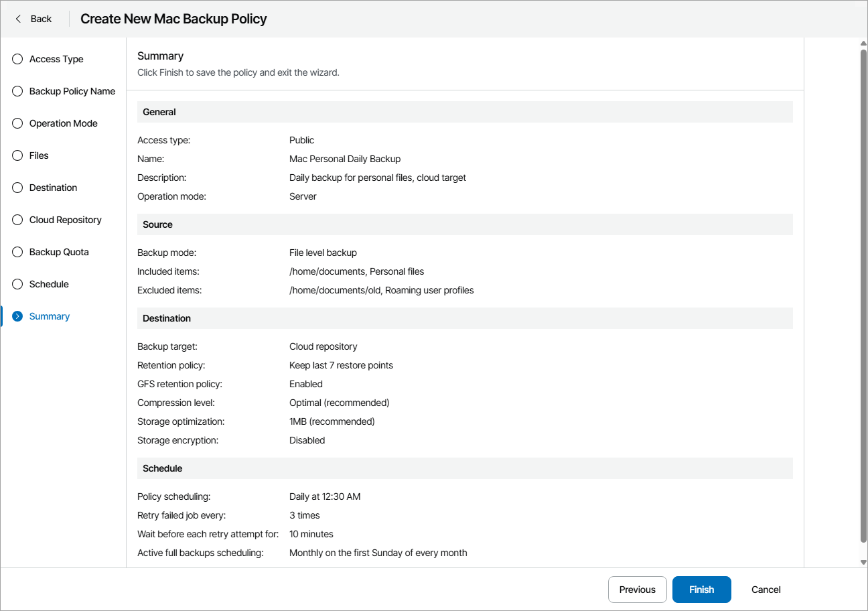Select the Schedule step circle

pos(17,284)
